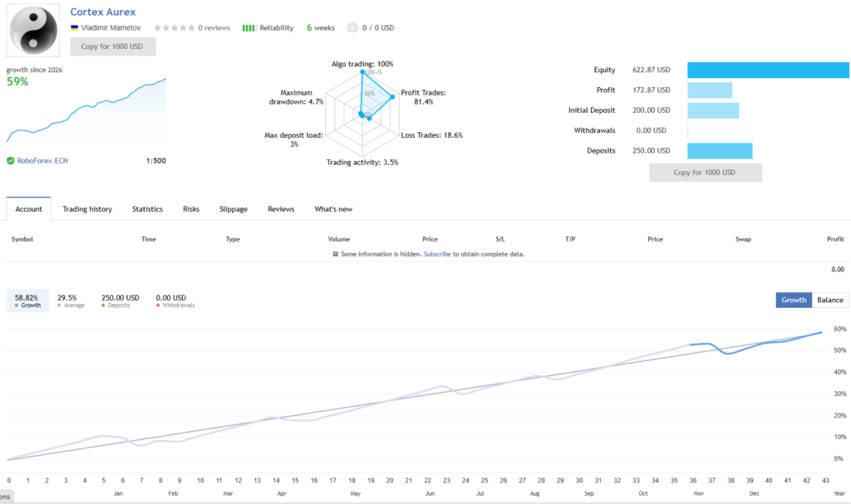Click Loss Trades: 18.6% label
This screenshot has height=504, width=851.
point(432,135)
